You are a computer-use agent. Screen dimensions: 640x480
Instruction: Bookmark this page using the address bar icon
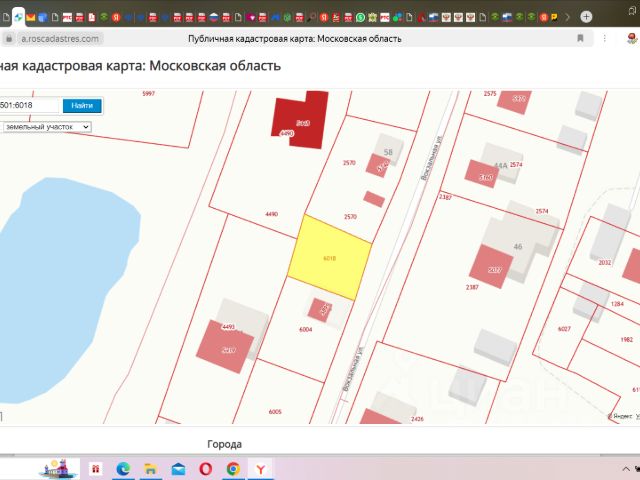coord(580,38)
